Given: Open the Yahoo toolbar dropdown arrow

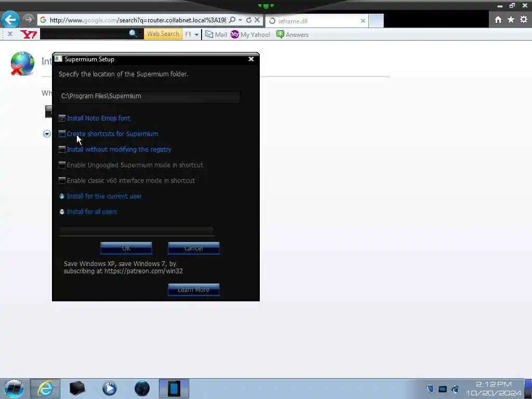Looking at the screenshot, I should [196, 34].
